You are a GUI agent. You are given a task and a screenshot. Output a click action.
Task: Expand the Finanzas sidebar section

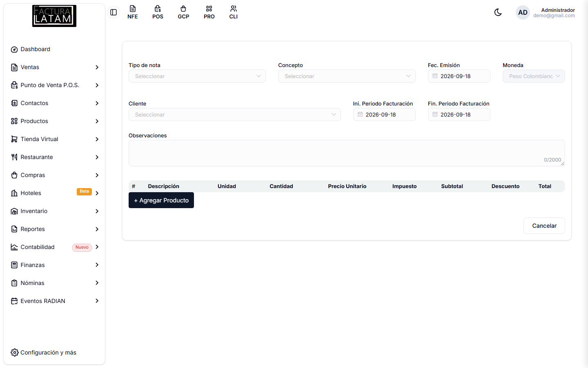[54, 265]
